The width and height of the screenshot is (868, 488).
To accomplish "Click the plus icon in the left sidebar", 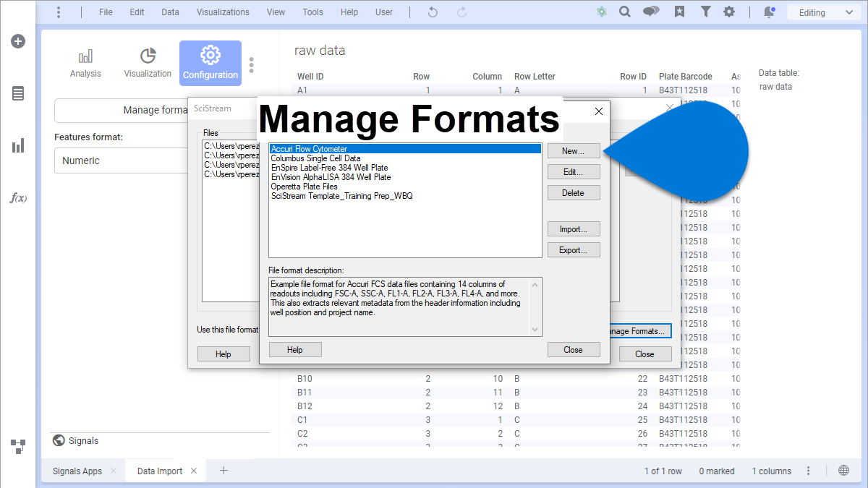I will (18, 41).
